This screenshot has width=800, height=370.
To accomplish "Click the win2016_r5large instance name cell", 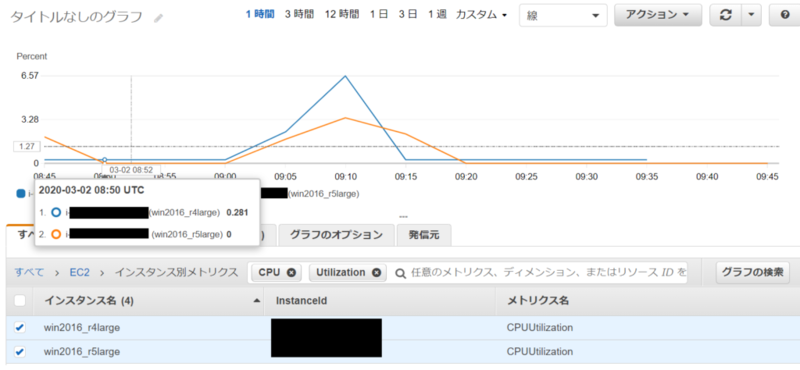I will 82,352.
